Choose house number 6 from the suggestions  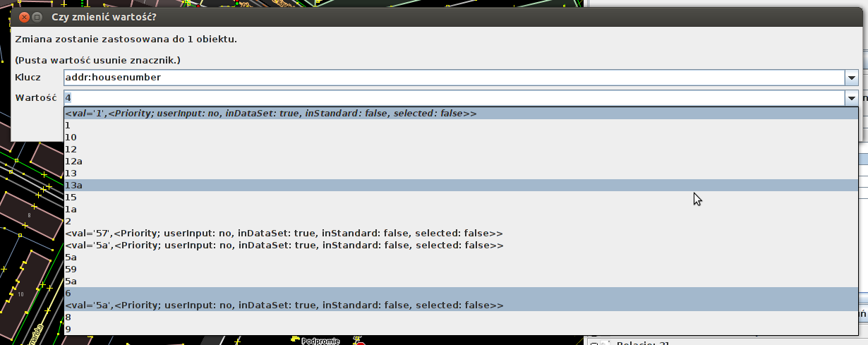68,293
